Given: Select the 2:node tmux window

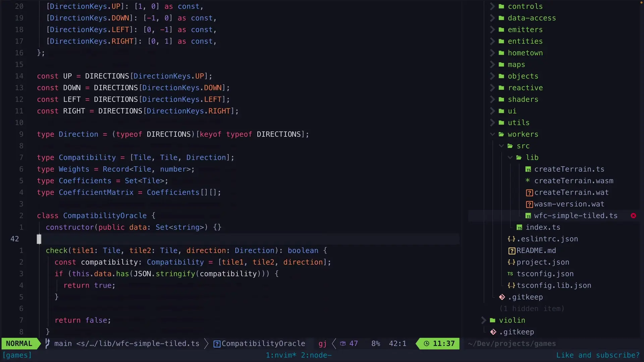Looking at the screenshot, I should pos(316,355).
